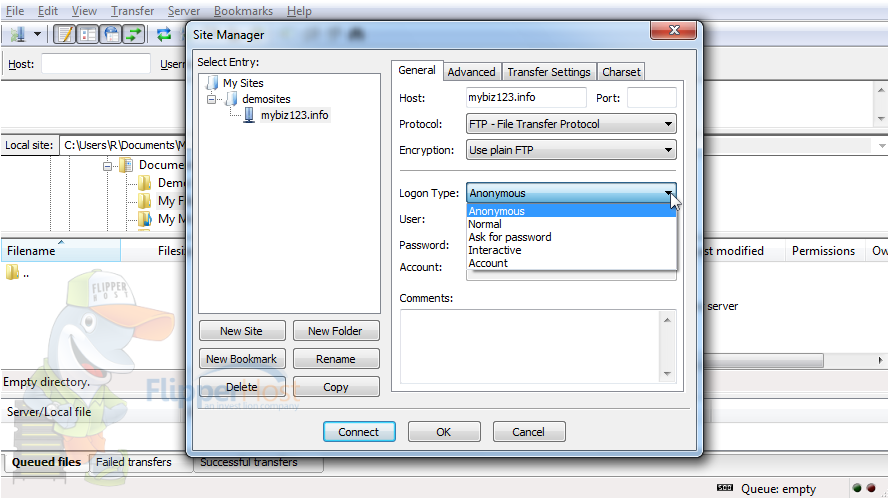This screenshot has height=500, width=889.
Task: Click Comments scrollbar up arrow
Action: [667, 320]
